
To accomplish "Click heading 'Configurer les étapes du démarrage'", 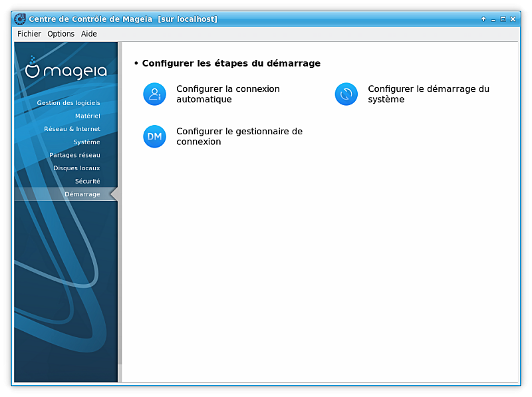I will click(231, 63).
